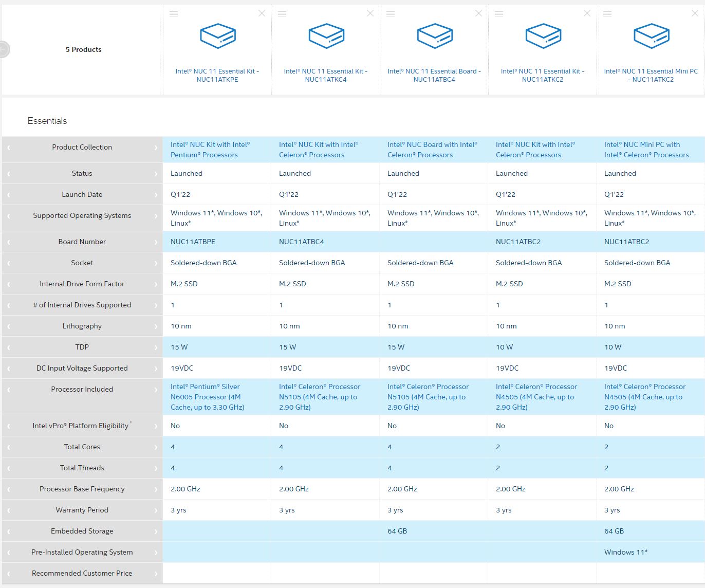This screenshot has width=705, height=588.
Task: Click the left chevron on the Embedded Storage row
Action: tap(9, 531)
